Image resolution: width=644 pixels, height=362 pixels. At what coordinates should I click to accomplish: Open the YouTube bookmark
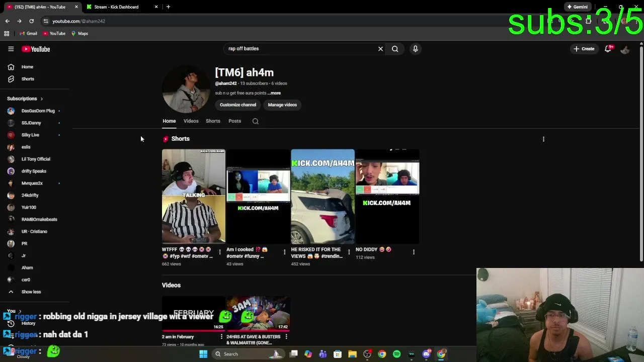(54, 34)
